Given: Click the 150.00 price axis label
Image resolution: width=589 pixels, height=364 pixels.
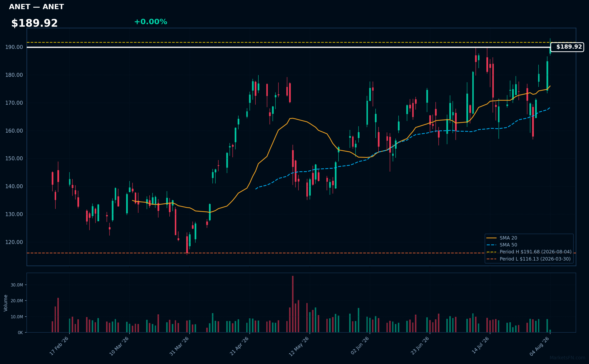Looking at the screenshot, I should [x=14, y=159].
